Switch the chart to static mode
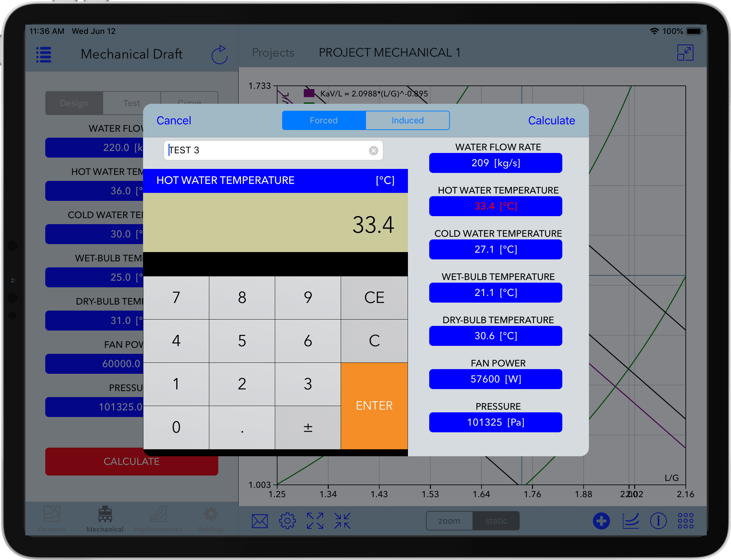The height and width of the screenshot is (560, 731). tap(496, 520)
